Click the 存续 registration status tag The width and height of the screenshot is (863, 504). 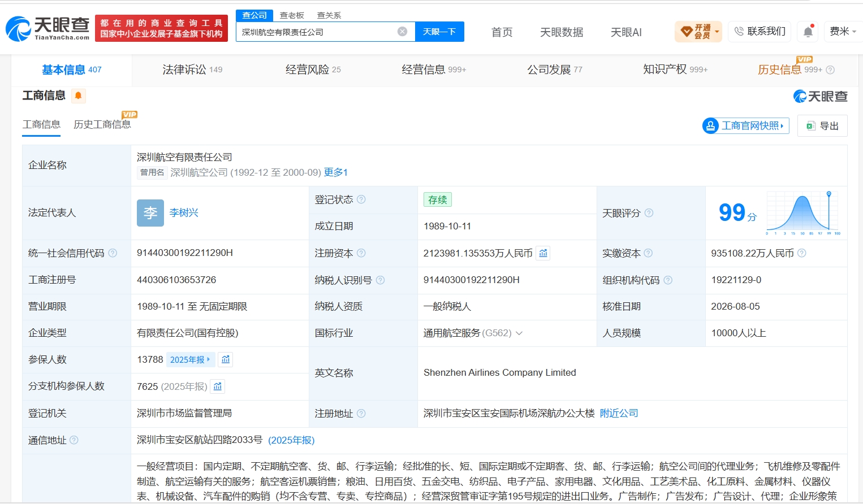438,199
